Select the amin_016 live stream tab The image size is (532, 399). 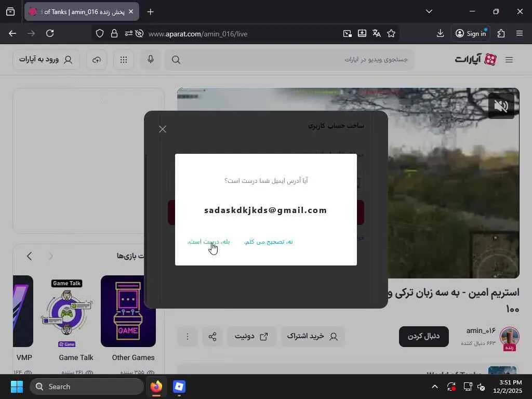coord(82,11)
